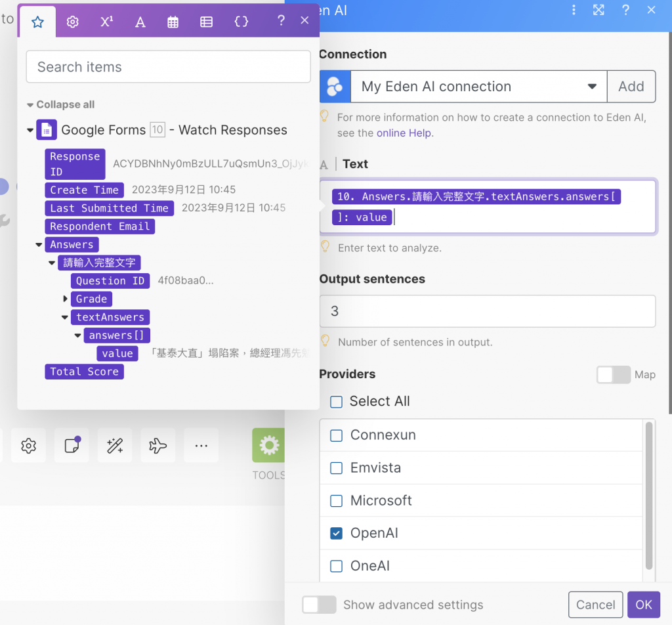The image size is (672, 625).
Task: Collapse the 請輸入完整文字 node arrow
Action: tap(52, 263)
